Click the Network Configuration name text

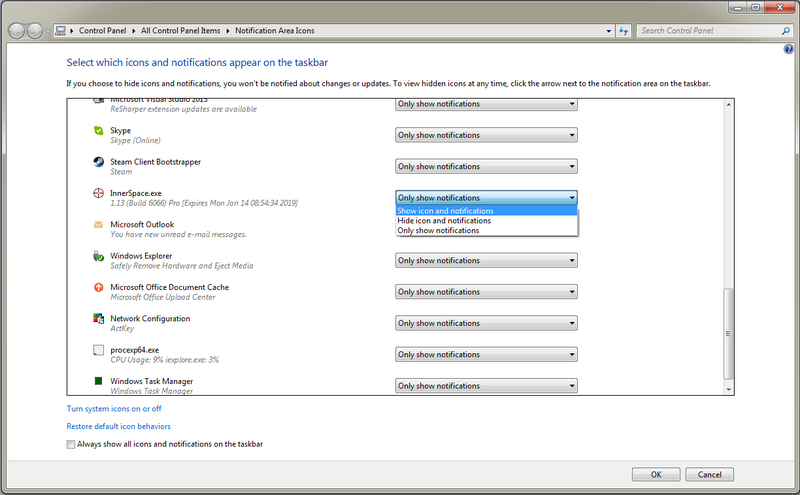tap(150, 318)
